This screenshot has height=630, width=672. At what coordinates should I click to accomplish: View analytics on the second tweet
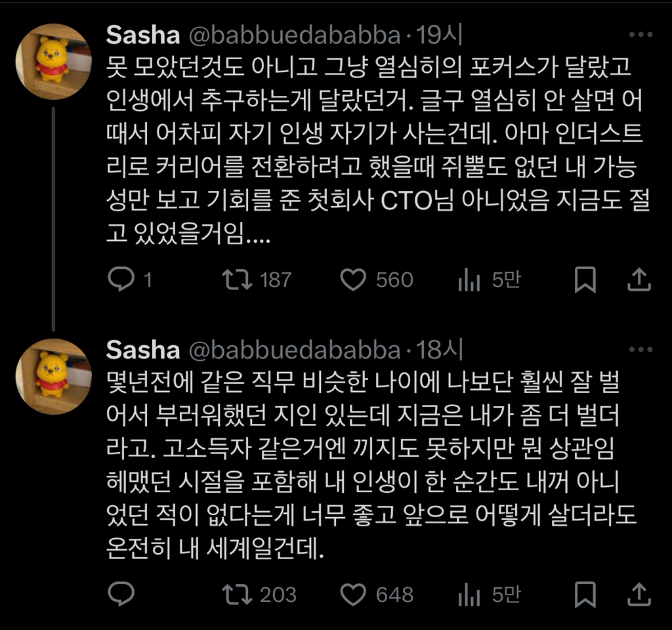pyautogui.click(x=470, y=595)
